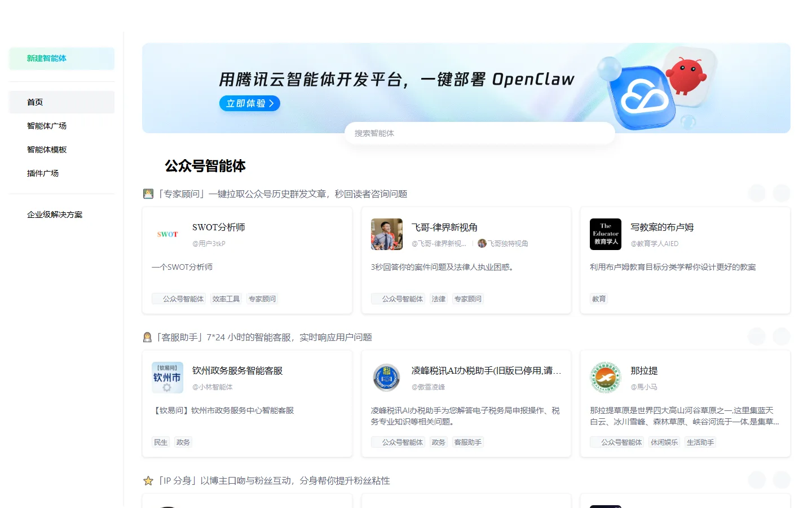Click the 公众号智能体 section heading
Image resolution: width=812 pixels, height=508 pixels.
coord(205,166)
